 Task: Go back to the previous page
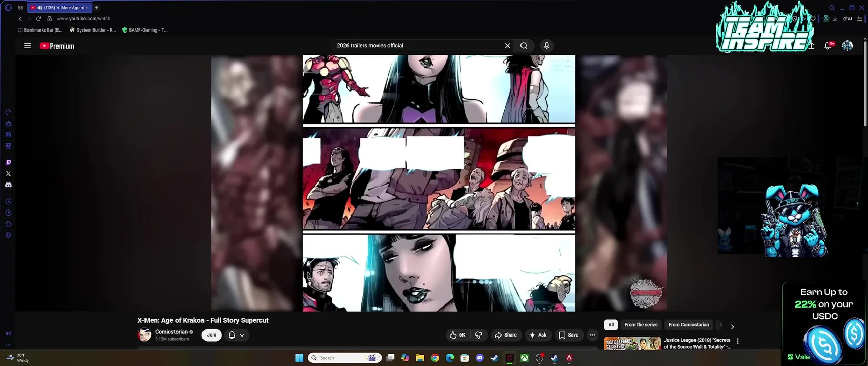[20, 19]
